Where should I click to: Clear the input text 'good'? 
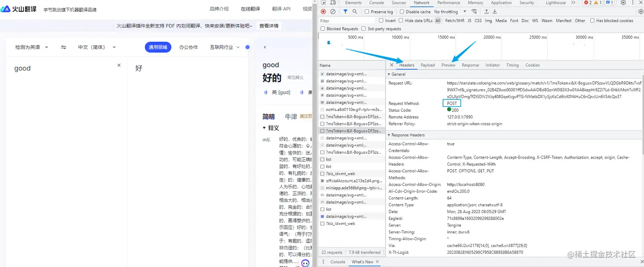[x=119, y=65]
